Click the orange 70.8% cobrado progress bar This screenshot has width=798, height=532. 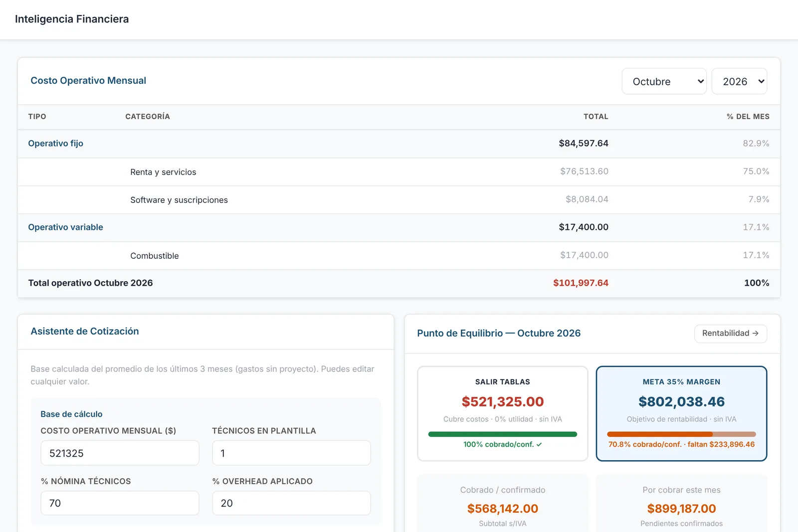click(x=681, y=434)
